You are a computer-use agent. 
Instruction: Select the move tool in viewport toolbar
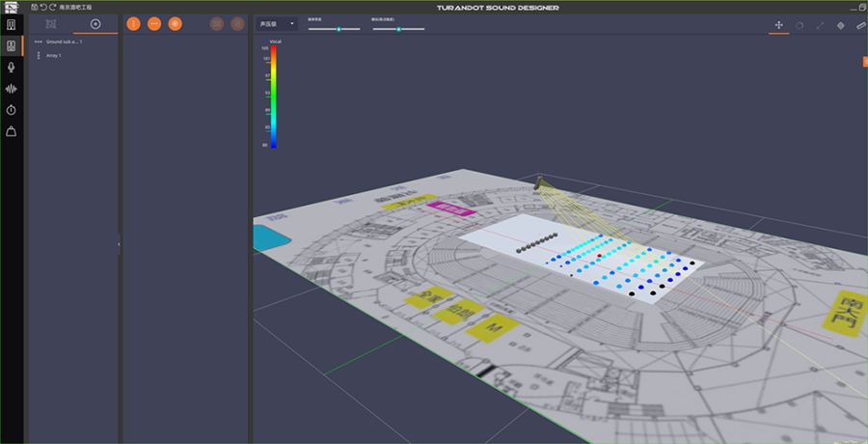[x=778, y=25]
